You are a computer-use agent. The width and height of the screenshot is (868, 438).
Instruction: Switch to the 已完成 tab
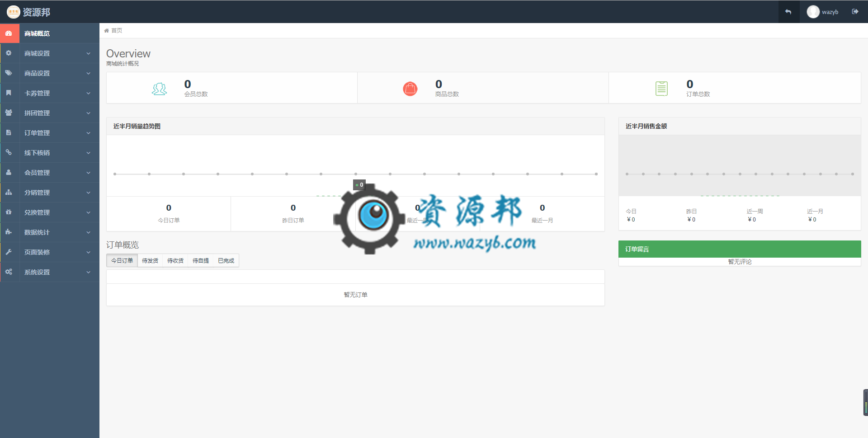226,260
